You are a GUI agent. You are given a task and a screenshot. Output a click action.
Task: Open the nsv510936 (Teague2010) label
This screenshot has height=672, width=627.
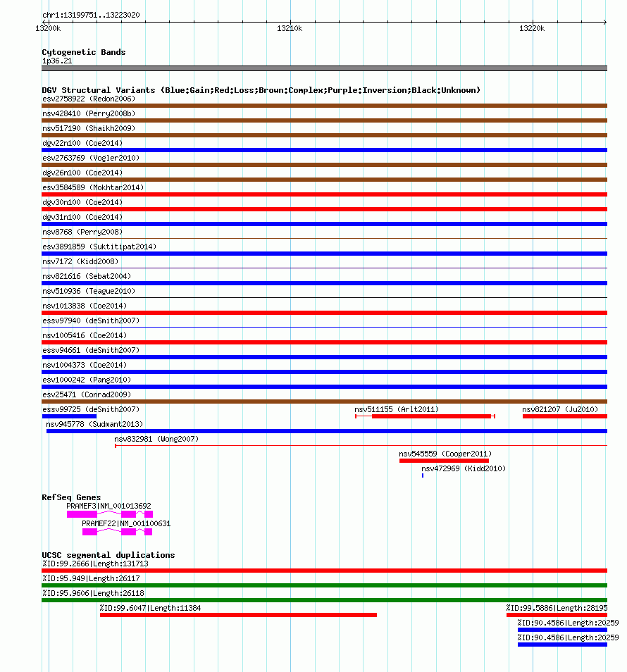(x=89, y=291)
